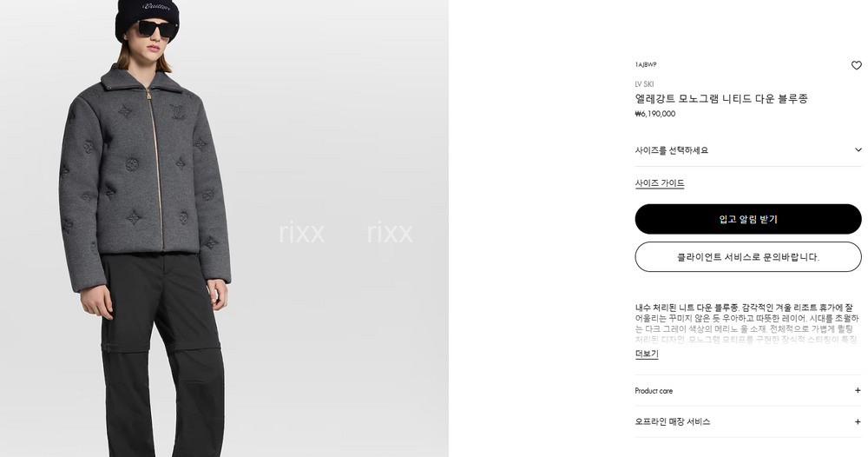Click the price ₩6,190,000
Image resolution: width=868 pixels, height=457 pixels.
tap(654, 114)
